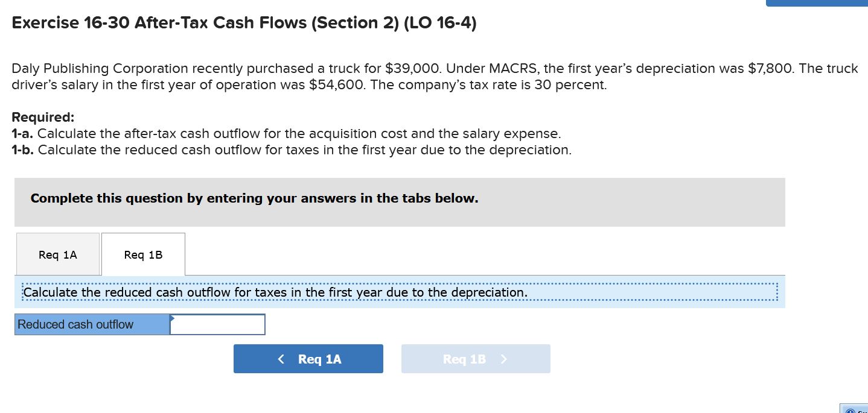Click the Req 1B tab label text
The width and height of the screenshot is (868, 413).
143,254
